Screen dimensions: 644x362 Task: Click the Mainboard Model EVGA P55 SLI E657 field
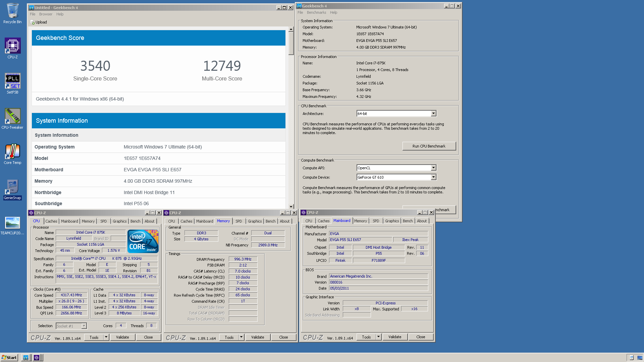pos(361,240)
